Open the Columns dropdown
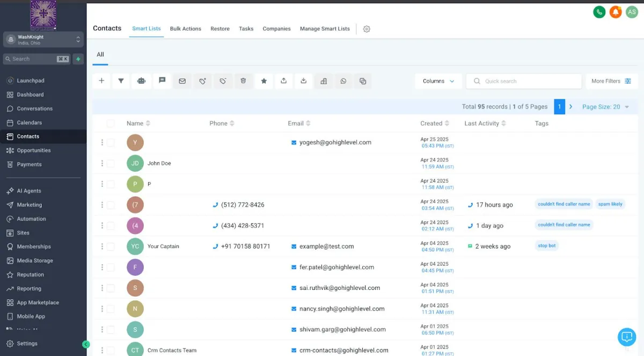This screenshot has width=644, height=356. coord(438,81)
